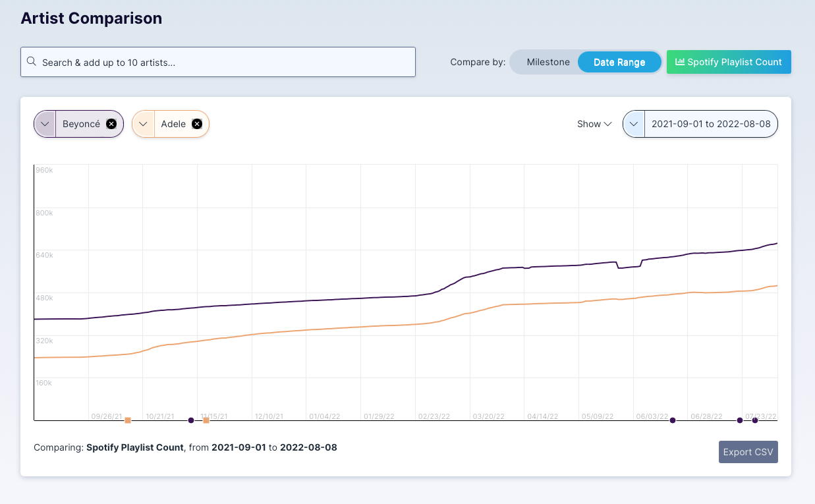Click the bar chart icon on Spotify button

click(680, 62)
